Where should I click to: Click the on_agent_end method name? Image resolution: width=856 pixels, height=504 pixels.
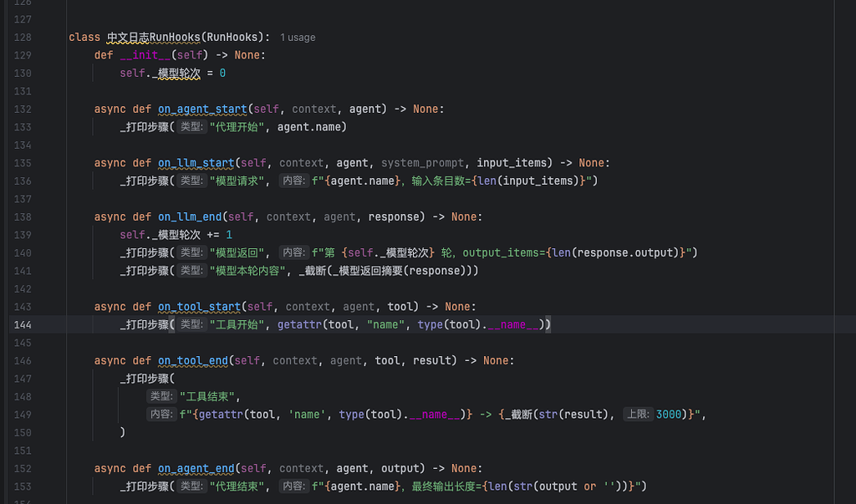tap(196, 469)
